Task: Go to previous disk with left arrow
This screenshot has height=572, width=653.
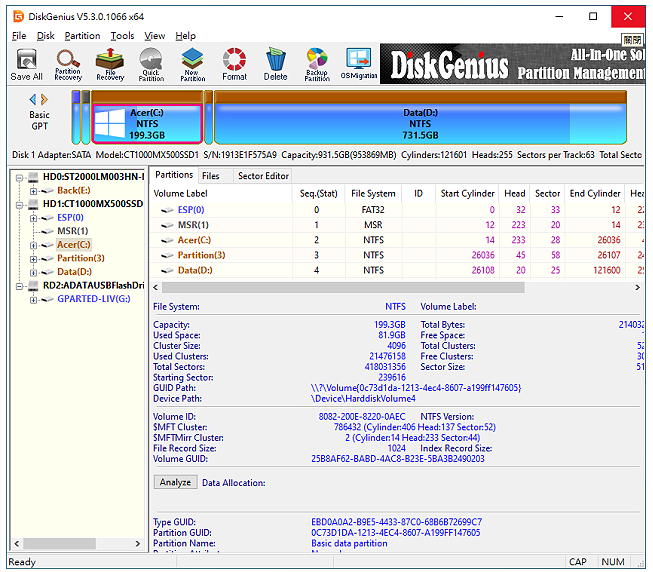Action: [33, 99]
